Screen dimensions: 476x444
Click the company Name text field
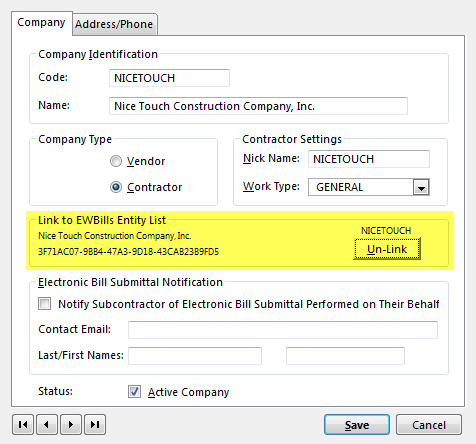point(258,106)
